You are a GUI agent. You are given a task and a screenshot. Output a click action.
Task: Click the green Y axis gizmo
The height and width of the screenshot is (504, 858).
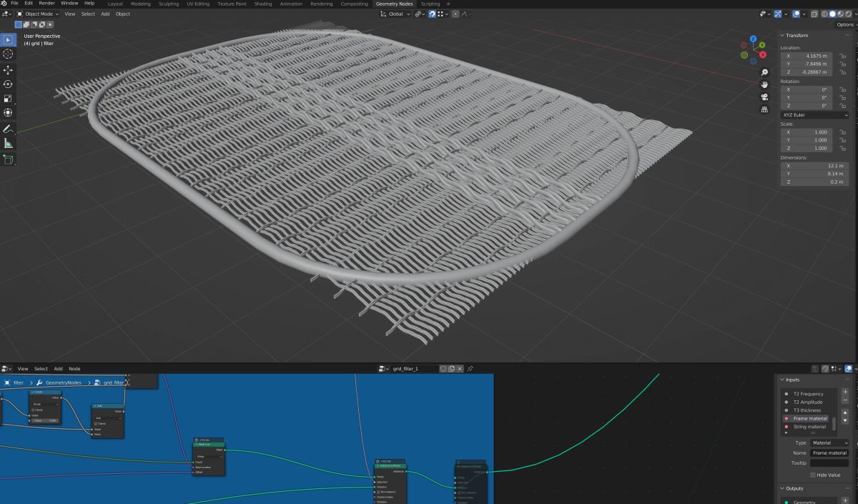762,45
